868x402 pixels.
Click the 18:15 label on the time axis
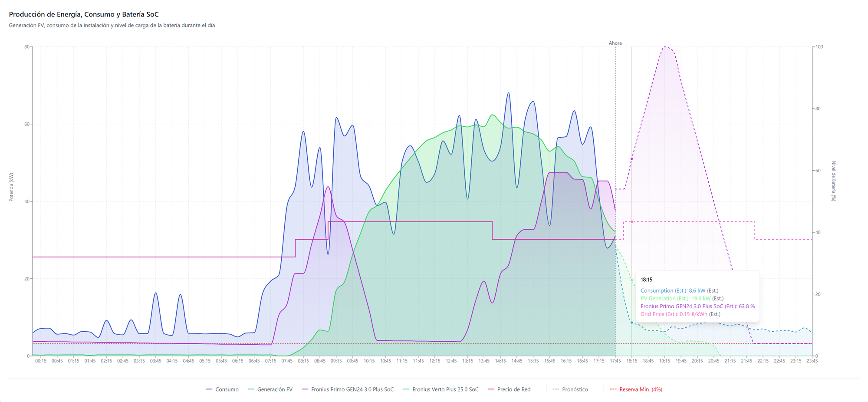pos(631,361)
